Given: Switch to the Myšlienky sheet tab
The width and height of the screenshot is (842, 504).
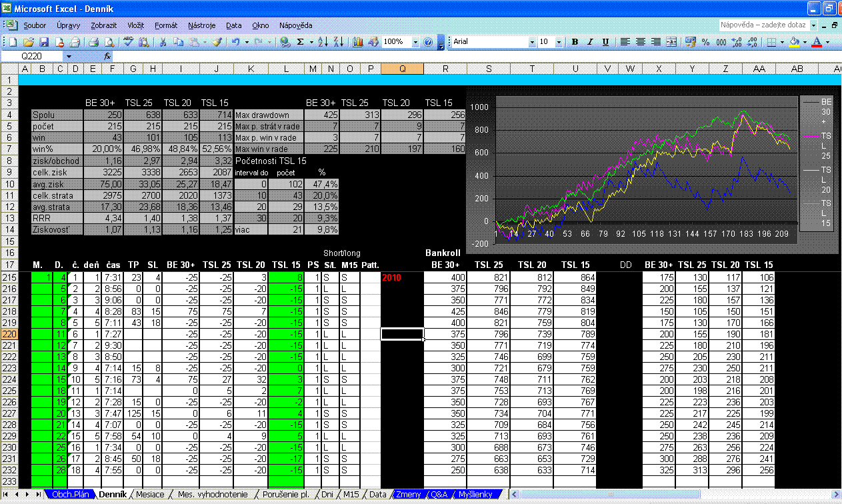Looking at the screenshot, I should (x=475, y=494).
